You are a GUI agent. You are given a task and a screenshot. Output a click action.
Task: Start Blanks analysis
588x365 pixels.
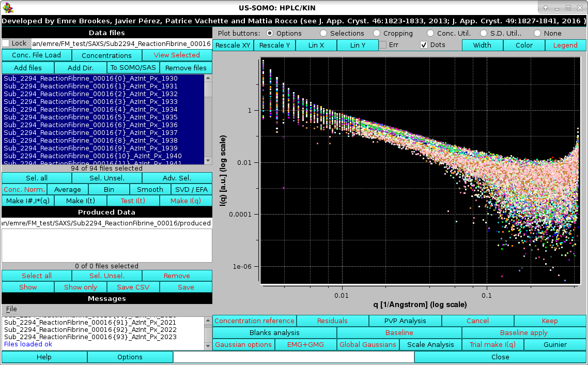pos(274,332)
